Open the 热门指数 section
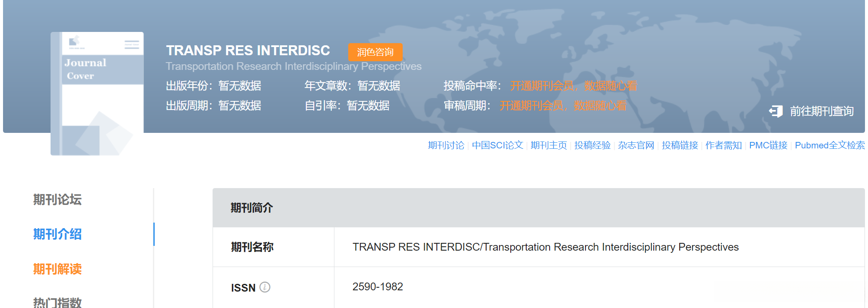Viewport: 868px width, 308px height. 57,303
